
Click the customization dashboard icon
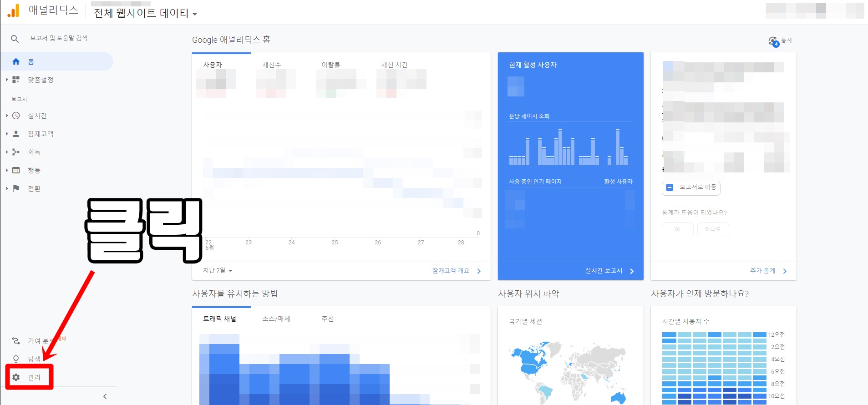pyautogui.click(x=16, y=80)
